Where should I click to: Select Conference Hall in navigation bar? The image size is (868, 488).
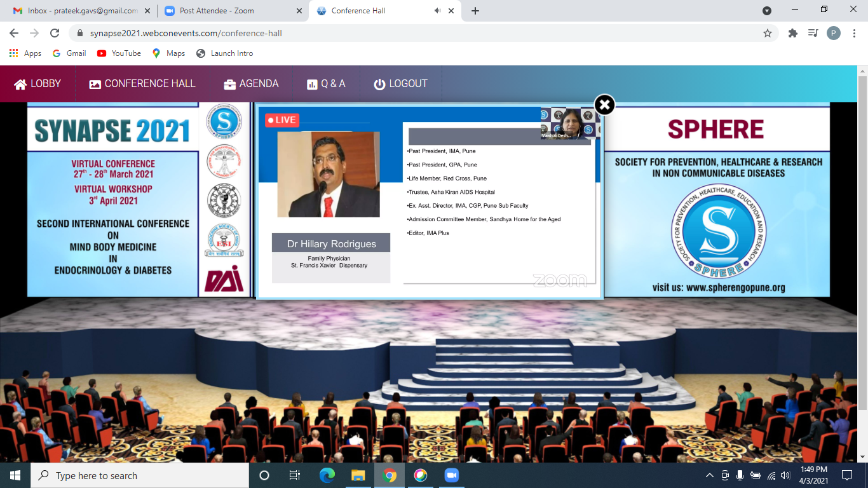pyautogui.click(x=142, y=84)
